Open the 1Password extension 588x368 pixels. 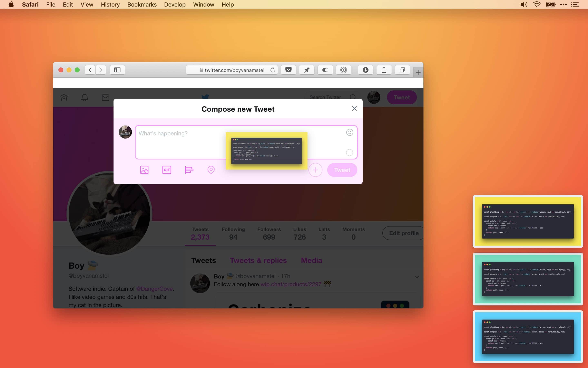pos(343,70)
